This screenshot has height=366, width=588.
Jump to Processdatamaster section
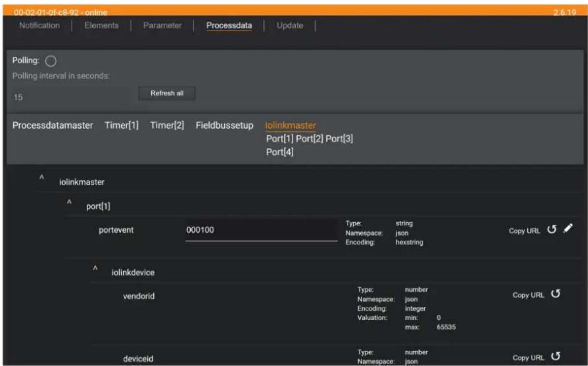[53, 126]
